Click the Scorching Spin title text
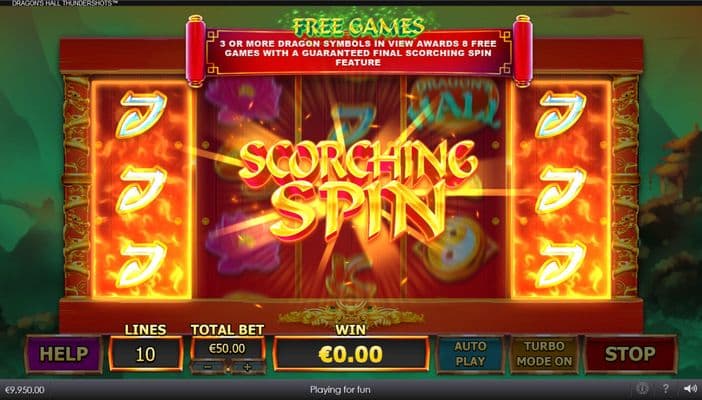The width and height of the screenshot is (702, 400). pos(358,189)
